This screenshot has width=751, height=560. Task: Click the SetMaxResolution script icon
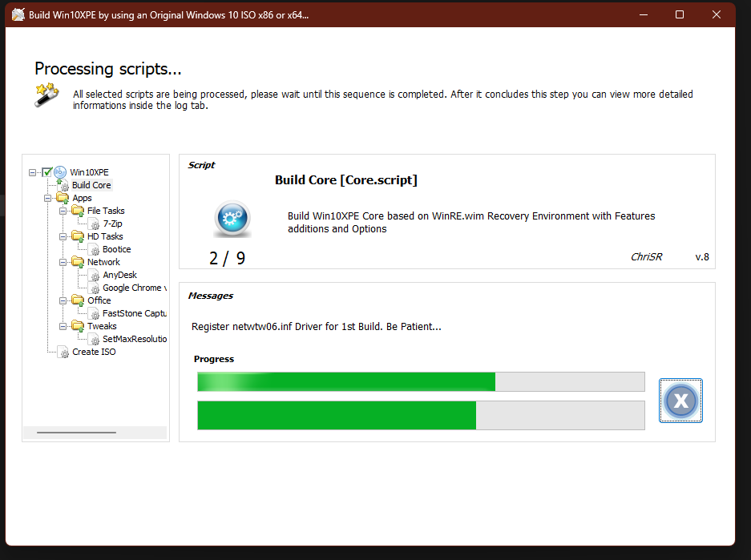[x=95, y=339]
